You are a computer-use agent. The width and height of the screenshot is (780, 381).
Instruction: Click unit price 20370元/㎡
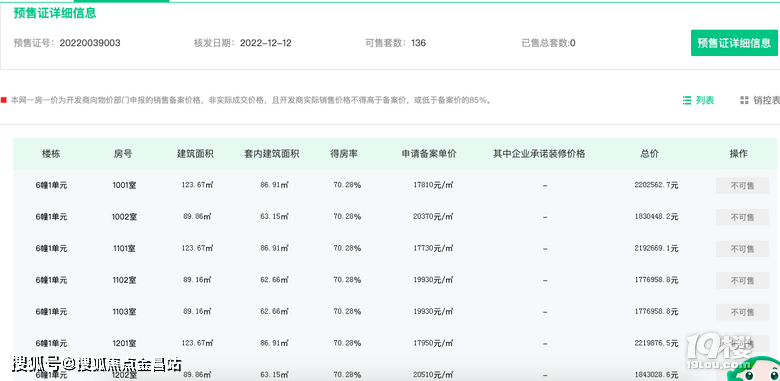(x=433, y=217)
